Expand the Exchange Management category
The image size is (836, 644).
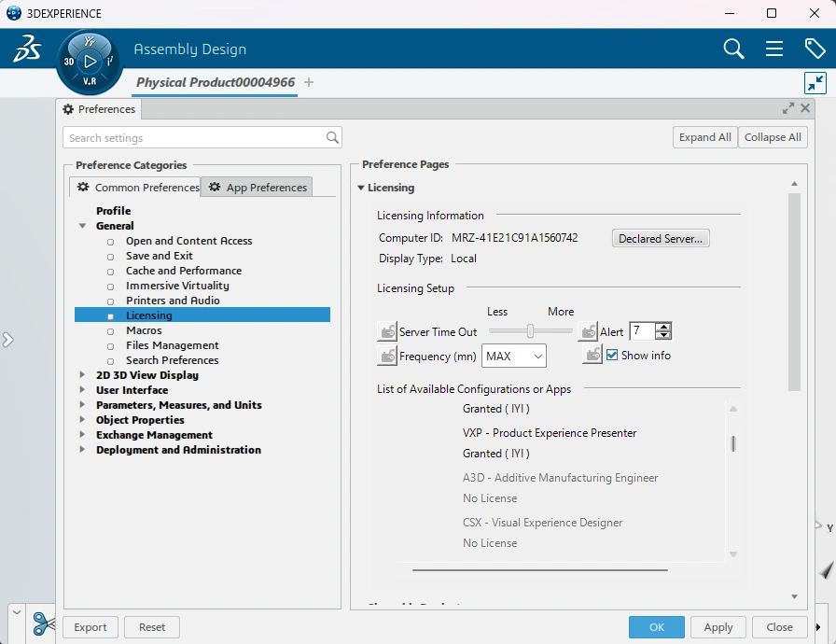pos(82,435)
